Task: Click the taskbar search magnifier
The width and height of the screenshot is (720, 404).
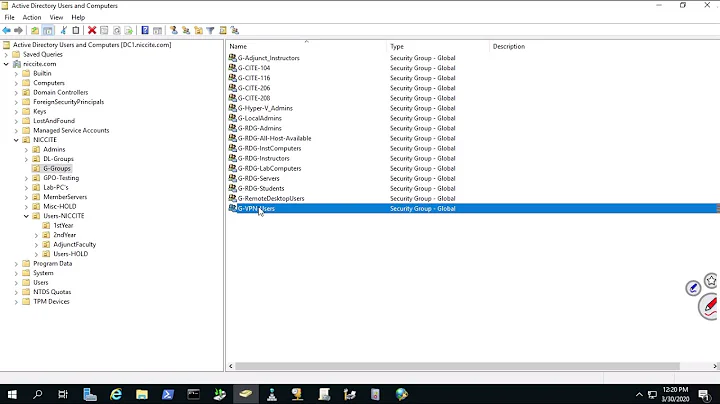Action: coord(38,394)
